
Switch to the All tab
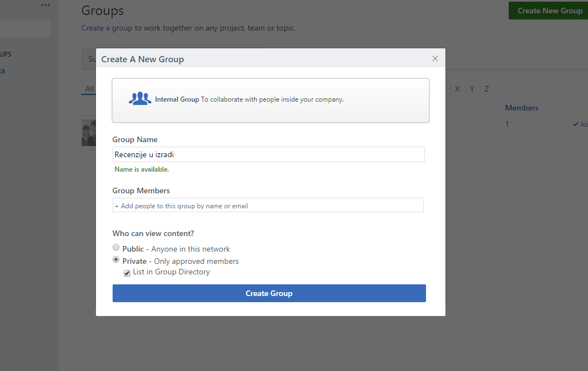click(89, 89)
